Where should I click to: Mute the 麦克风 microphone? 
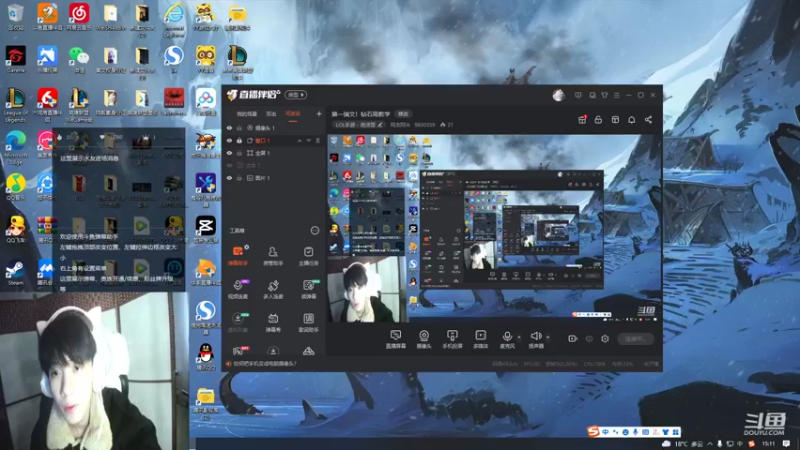507,339
